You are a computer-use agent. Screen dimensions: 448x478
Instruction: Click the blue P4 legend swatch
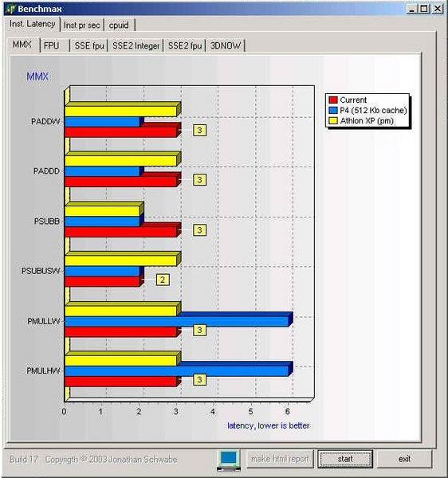(333, 111)
